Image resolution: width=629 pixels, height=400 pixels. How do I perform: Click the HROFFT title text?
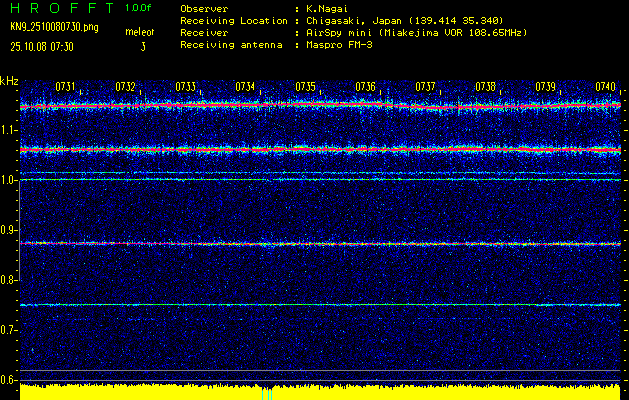(x=55, y=8)
